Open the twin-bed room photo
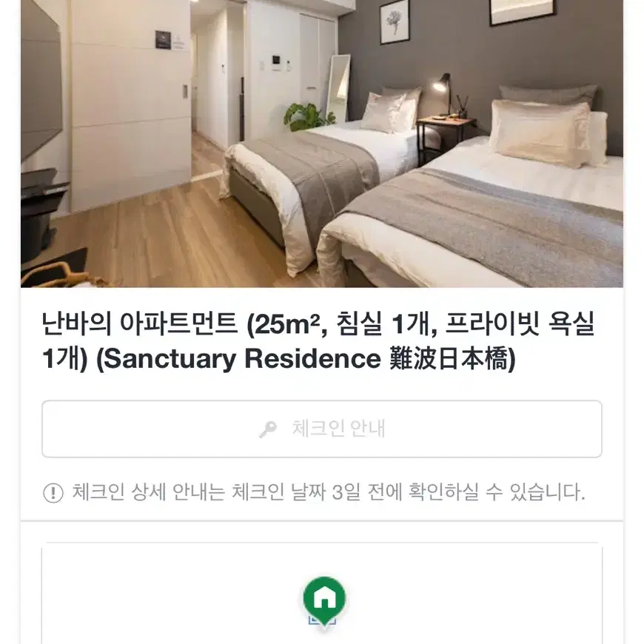 pyautogui.click(x=322, y=144)
